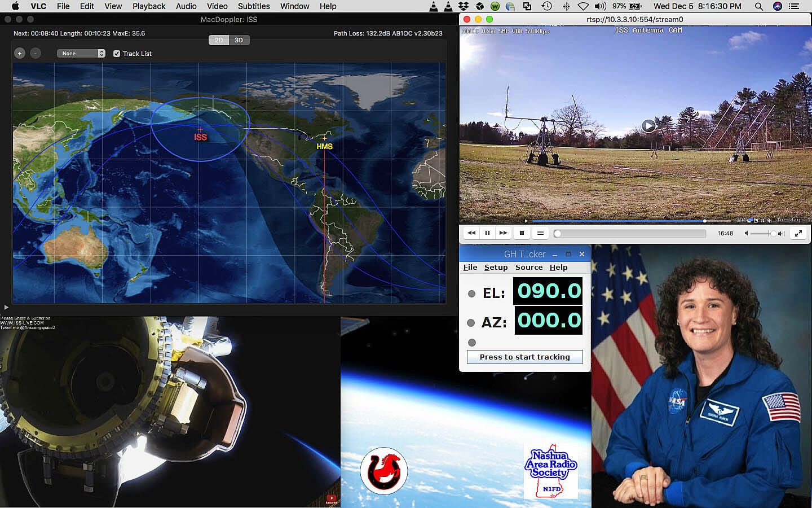Mute VLC using small speaker icon
The image size is (812, 508).
click(747, 233)
